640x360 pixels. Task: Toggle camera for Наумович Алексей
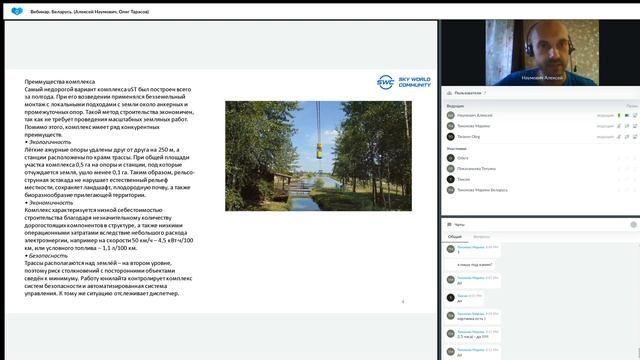click(x=627, y=116)
